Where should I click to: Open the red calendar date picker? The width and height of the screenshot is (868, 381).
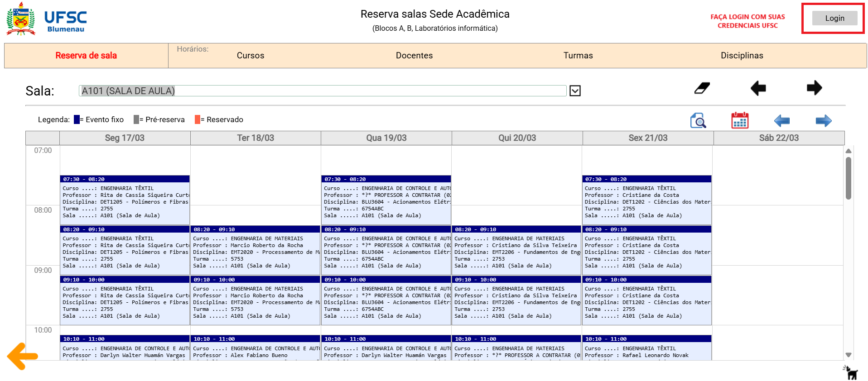coord(740,120)
